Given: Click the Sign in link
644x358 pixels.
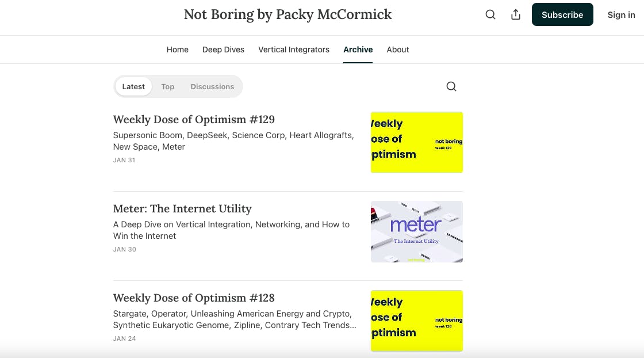Looking at the screenshot, I should pyautogui.click(x=621, y=15).
